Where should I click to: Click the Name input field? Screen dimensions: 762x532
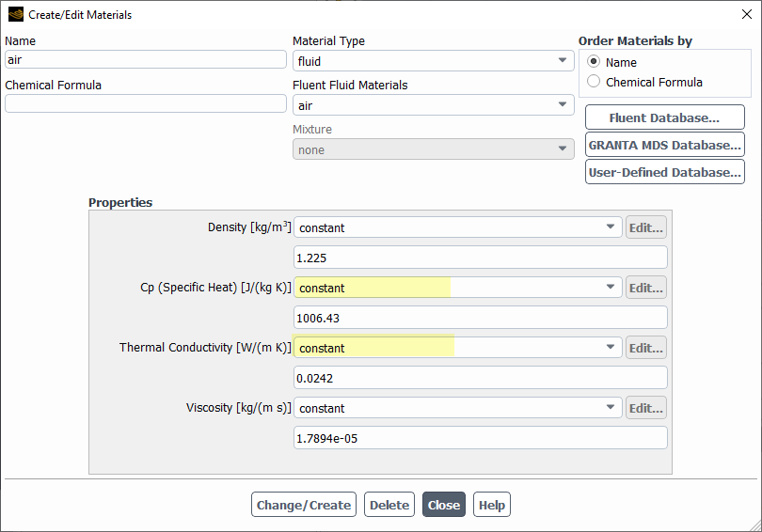coord(146,60)
